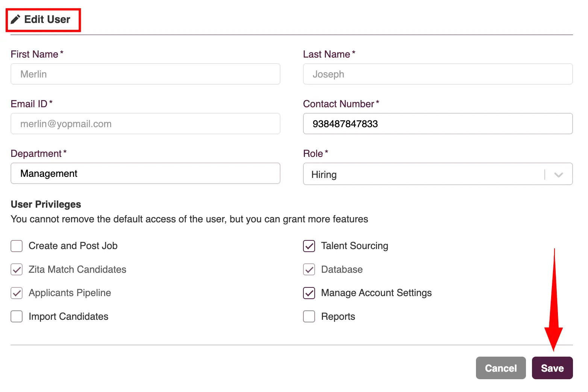The width and height of the screenshot is (588, 392).
Task: Check the Import Candidates checkbox
Action: pyautogui.click(x=17, y=316)
